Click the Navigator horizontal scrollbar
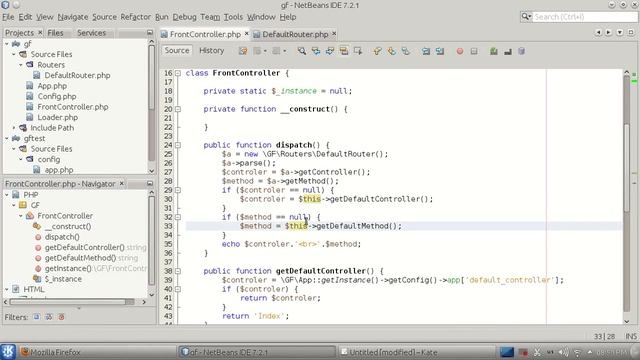The image size is (640, 360). 72,302
